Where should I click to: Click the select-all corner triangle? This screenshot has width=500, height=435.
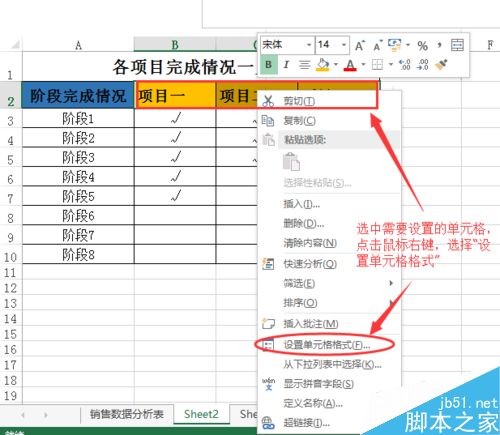pos(15,45)
